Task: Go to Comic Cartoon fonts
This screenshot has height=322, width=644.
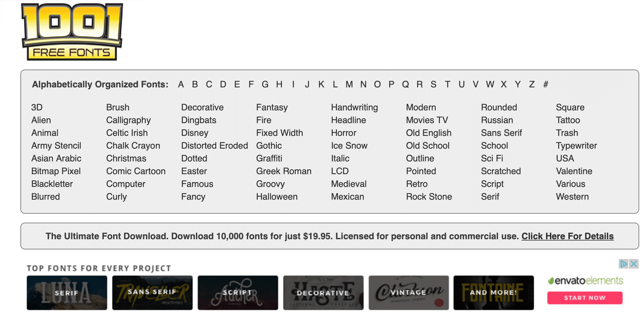Action: 136,171
